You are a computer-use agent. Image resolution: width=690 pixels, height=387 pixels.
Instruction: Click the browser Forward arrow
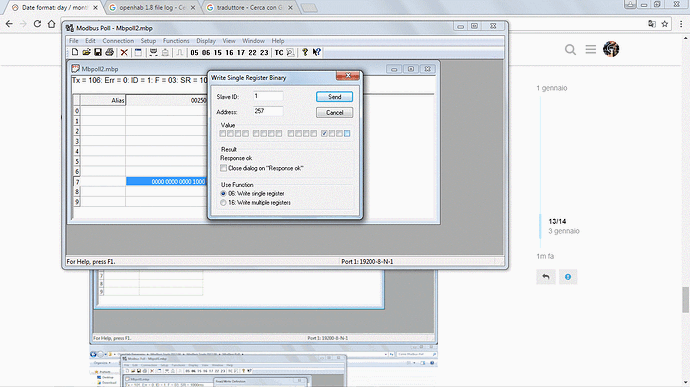point(23,24)
